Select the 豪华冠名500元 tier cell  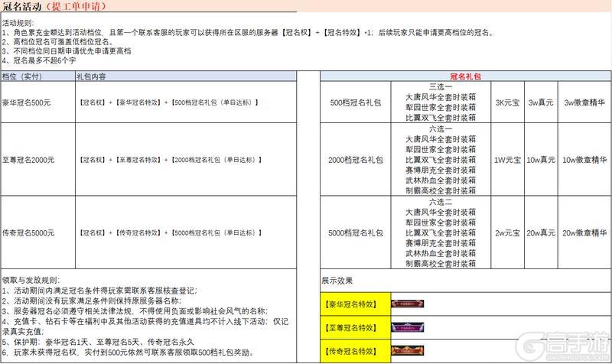tap(27, 102)
